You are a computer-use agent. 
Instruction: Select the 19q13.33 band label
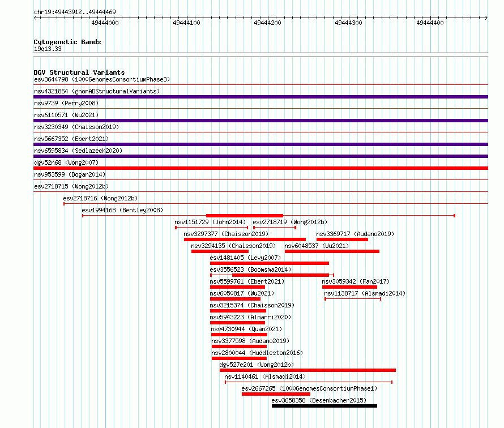[x=48, y=49]
